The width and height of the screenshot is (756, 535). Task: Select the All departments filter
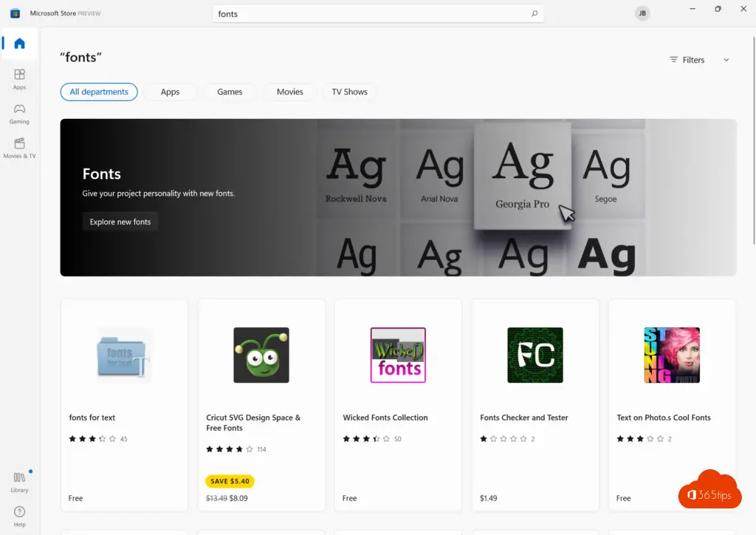pos(99,92)
